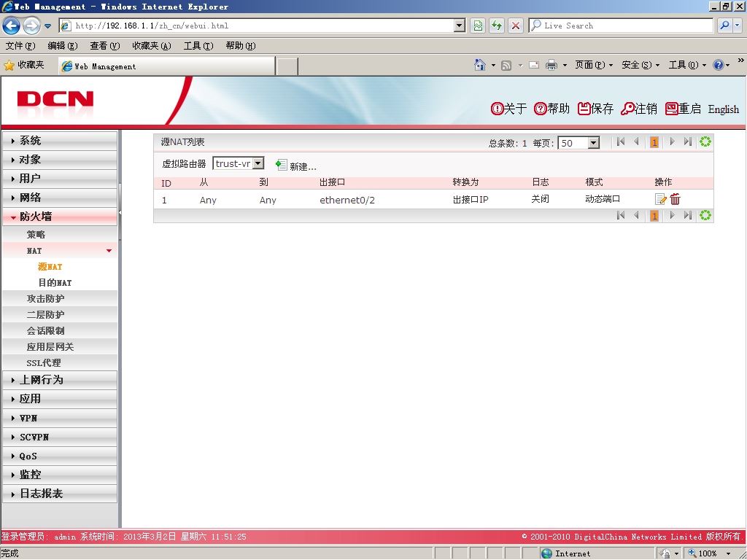
Task: Click 保存 to save configuration
Action: click(595, 109)
